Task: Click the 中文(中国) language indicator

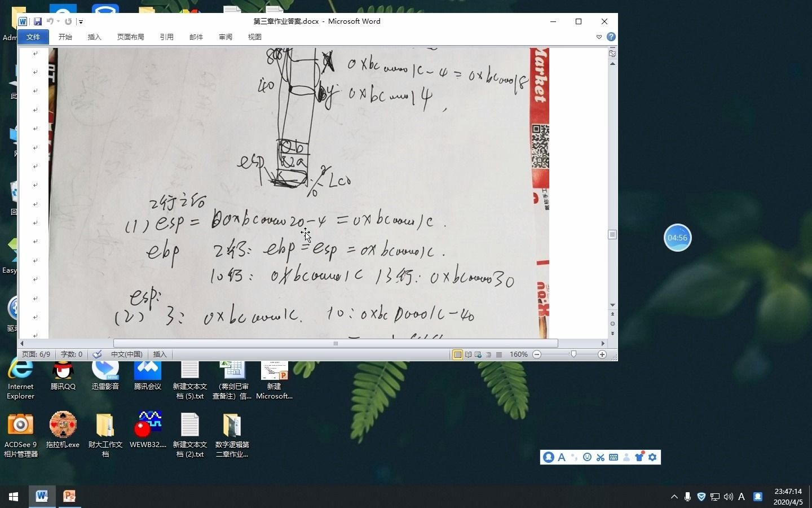Action: coord(127,354)
